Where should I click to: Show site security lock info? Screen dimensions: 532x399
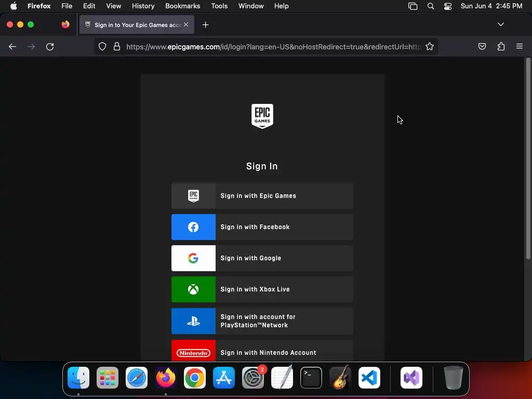pyautogui.click(x=117, y=46)
